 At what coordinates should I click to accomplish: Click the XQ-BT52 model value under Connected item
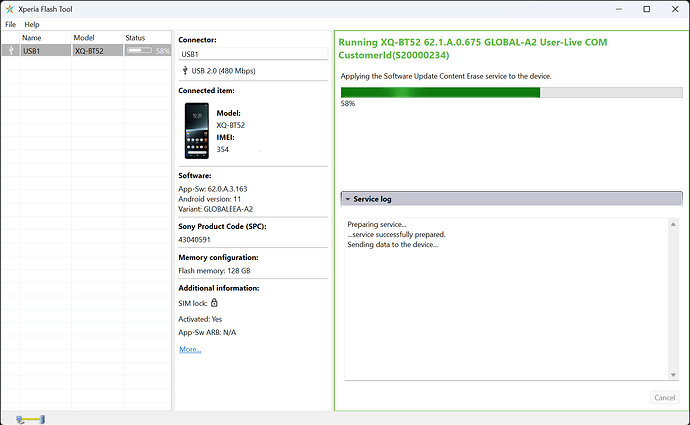tap(231, 125)
